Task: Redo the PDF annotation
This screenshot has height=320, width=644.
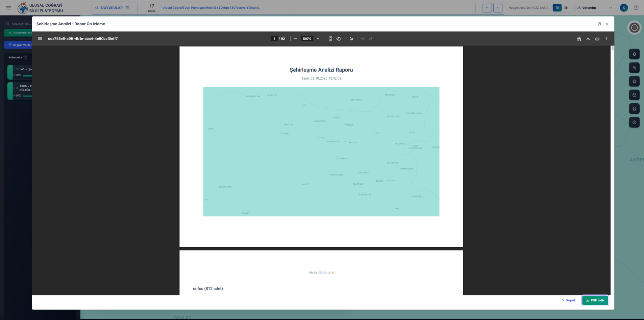Action: coord(371,38)
